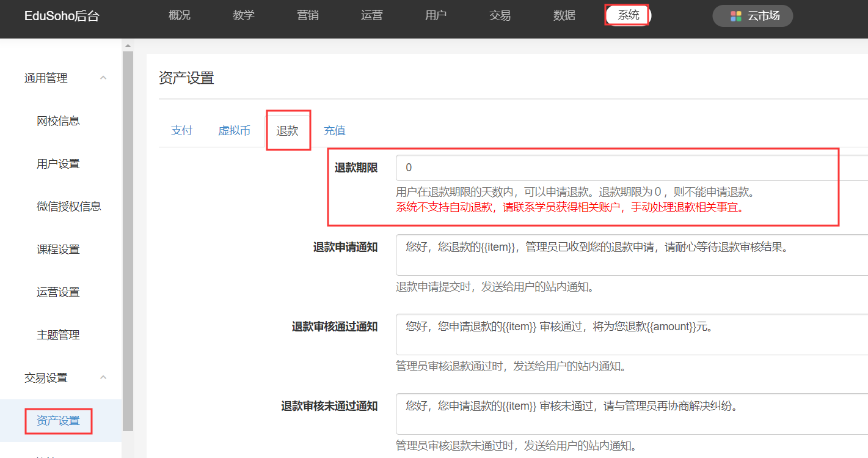Click the 退款期限 input field
The image size is (868, 458).
(629, 168)
